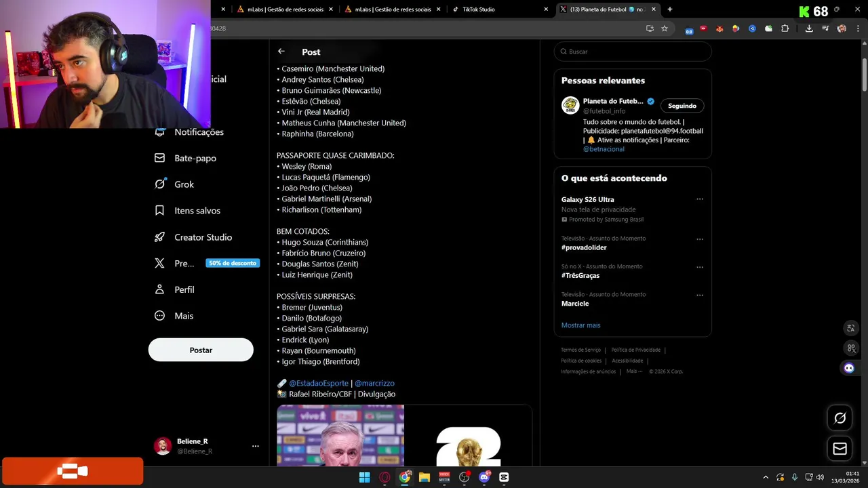Click the taskbar volume speaker icon
The image size is (868, 488).
[820, 477]
